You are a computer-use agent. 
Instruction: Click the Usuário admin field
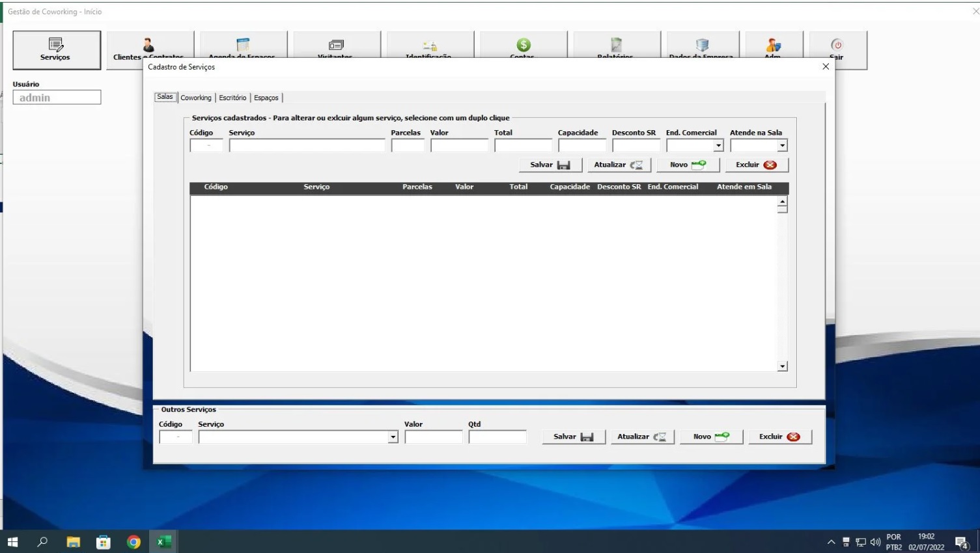point(57,98)
